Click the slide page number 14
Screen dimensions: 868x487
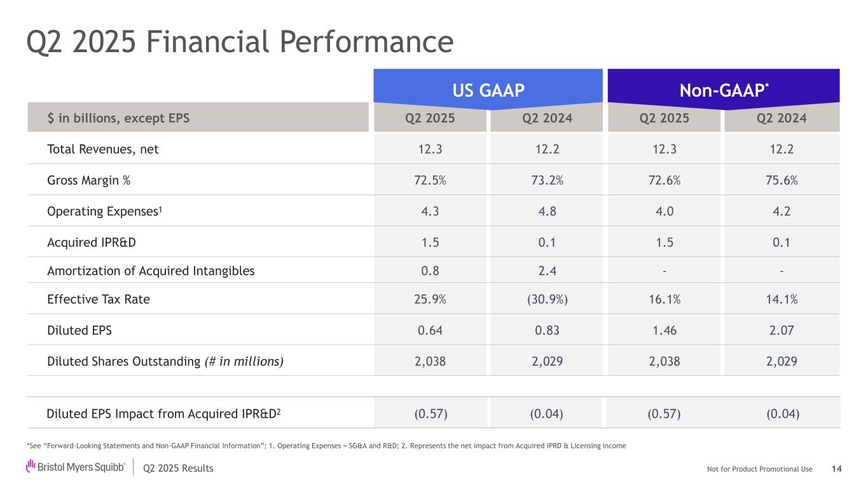click(x=836, y=469)
